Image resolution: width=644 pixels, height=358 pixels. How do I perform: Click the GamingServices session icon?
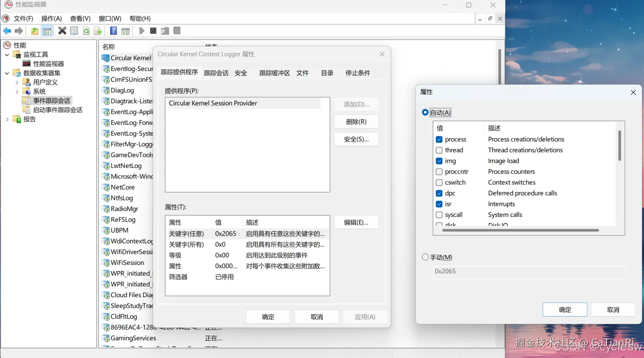[x=106, y=338]
